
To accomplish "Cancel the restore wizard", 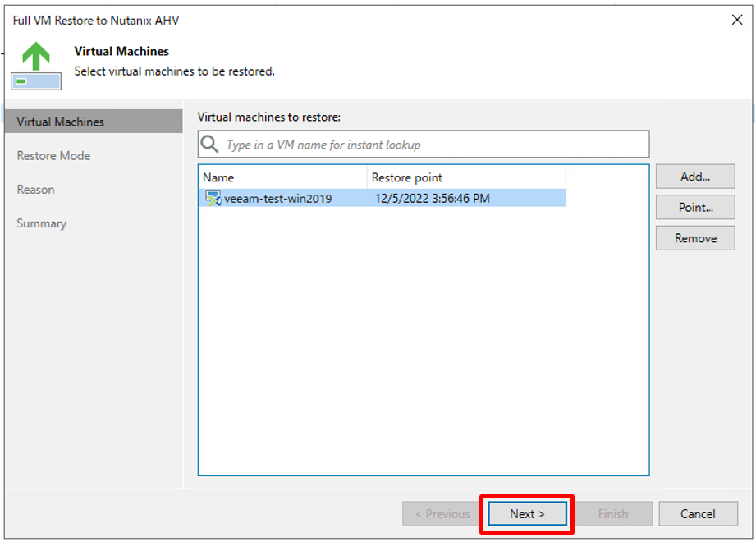I will 698,514.
